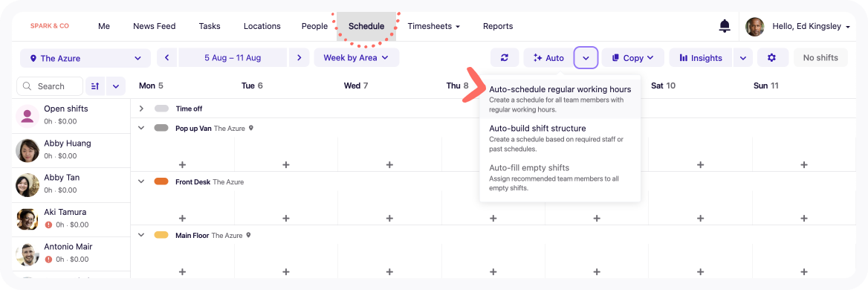868x290 pixels.
Task: Collapse the Front Desk area
Action: click(141, 181)
